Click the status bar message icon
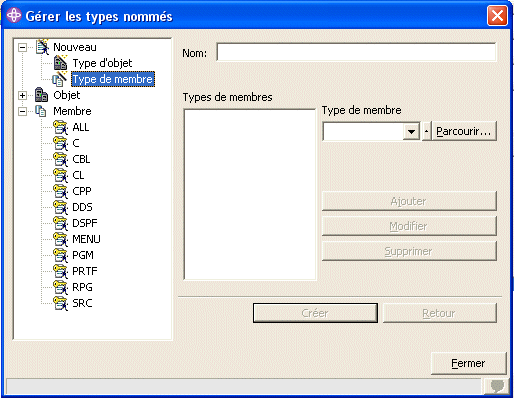514x398 pixels. click(497, 387)
